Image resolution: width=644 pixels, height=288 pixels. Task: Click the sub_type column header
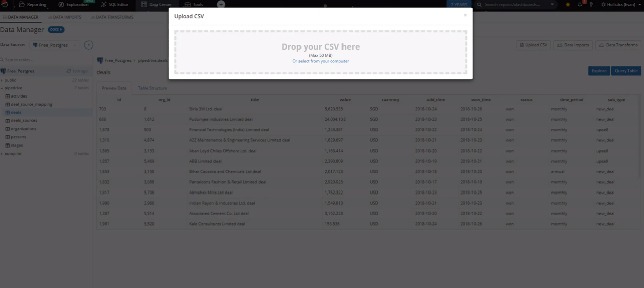click(x=616, y=100)
